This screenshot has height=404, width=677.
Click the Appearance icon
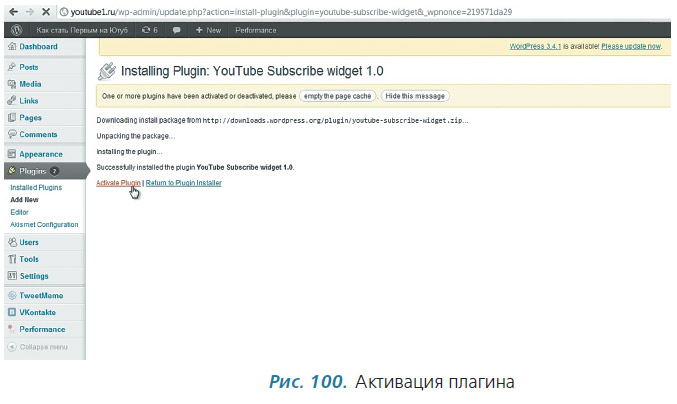pos(12,154)
